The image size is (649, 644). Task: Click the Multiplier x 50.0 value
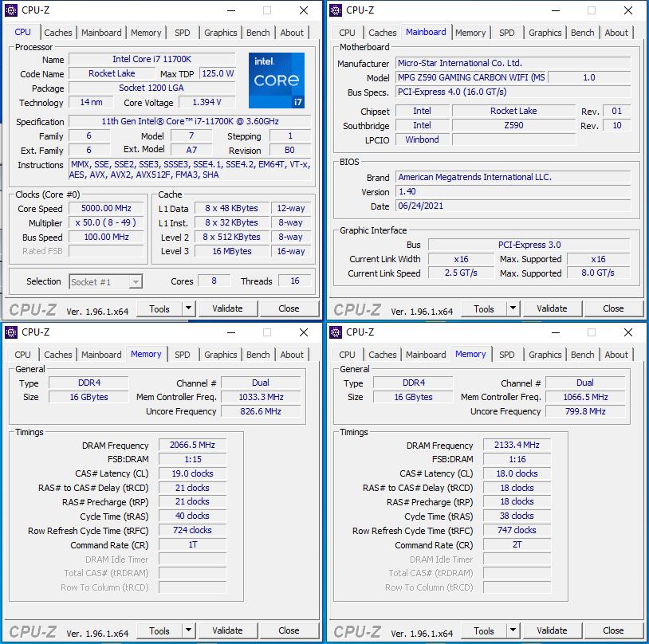(x=106, y=222)
